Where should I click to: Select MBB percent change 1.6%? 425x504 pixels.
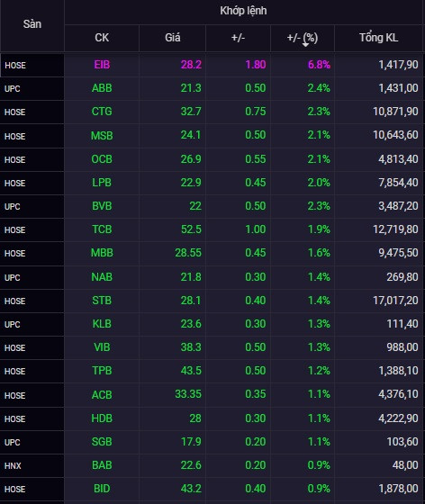(319, 253)
